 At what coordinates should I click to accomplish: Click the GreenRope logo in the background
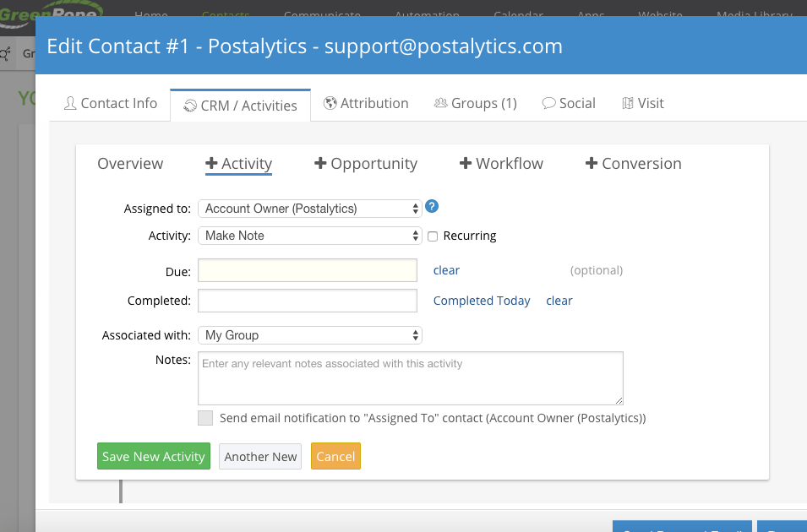pos(51,13)
